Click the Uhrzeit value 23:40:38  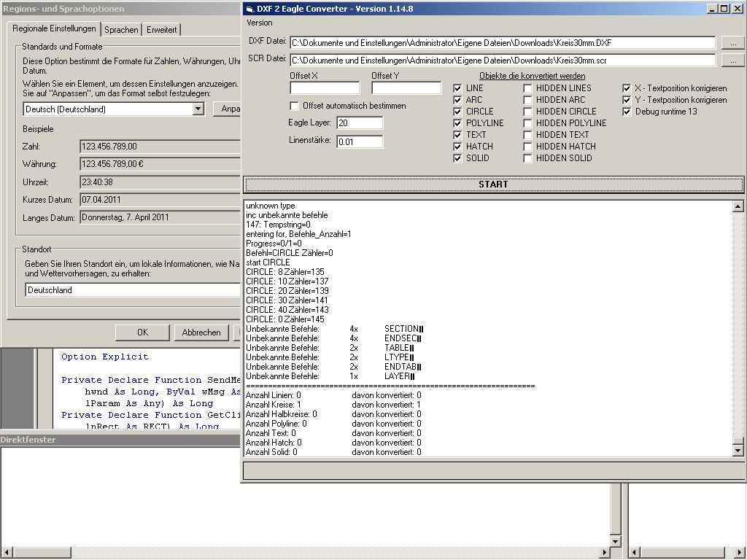160,182
